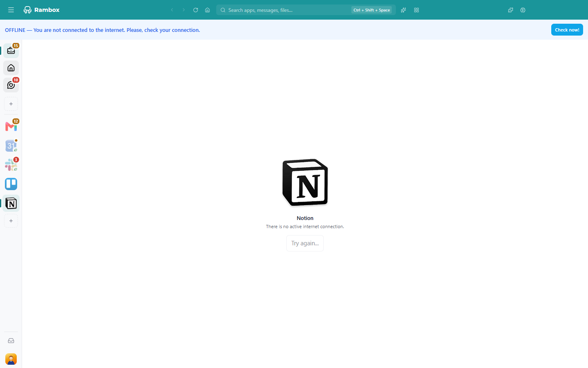Open the Home workspace icon
588x368 pixels.
pos(11,68)
